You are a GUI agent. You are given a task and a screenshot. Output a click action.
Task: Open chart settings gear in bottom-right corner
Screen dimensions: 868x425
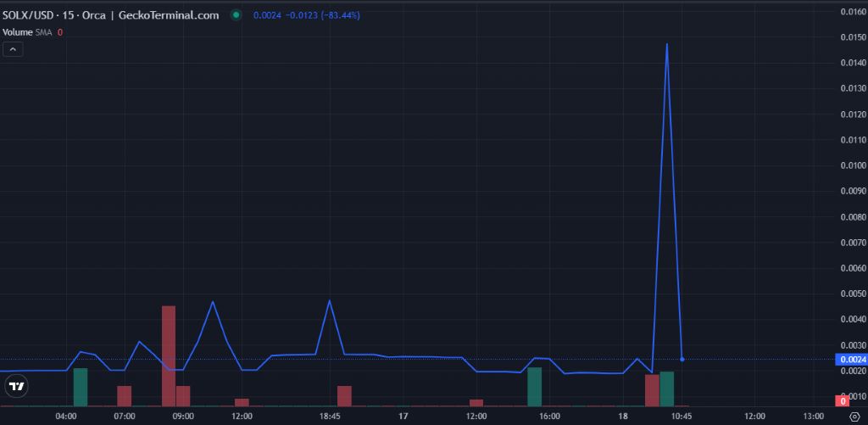[853, 417]
